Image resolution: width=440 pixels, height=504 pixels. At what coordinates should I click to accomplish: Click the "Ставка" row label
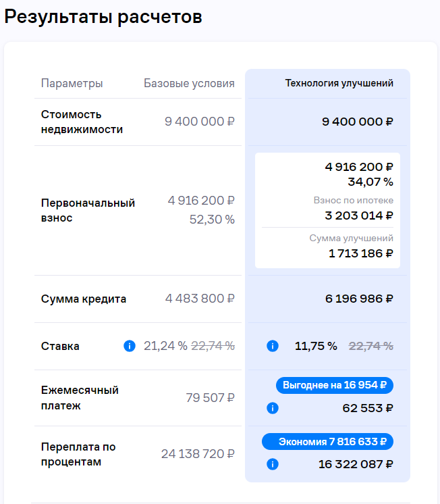(60, 346)
